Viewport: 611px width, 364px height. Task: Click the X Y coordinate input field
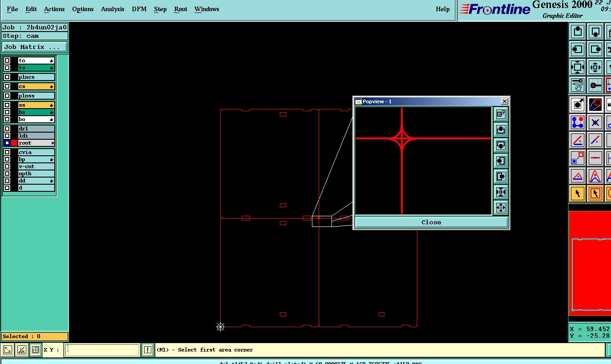tap(102, 350)
